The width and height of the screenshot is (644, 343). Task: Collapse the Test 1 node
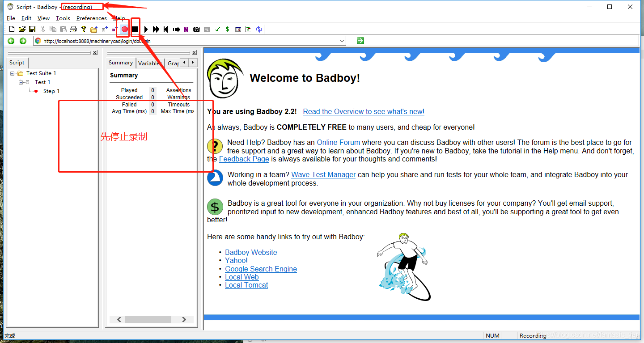(x=21, y=82)
